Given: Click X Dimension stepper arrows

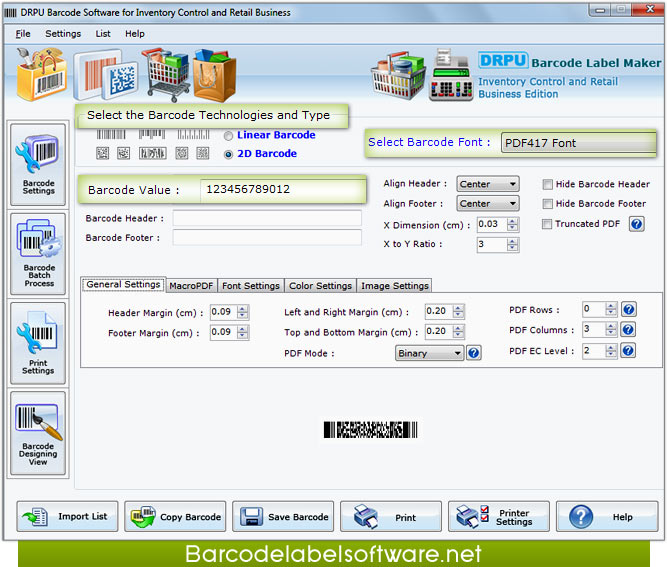Looking at the screenshot, I should pyautogui.click(x=513, y=224).
